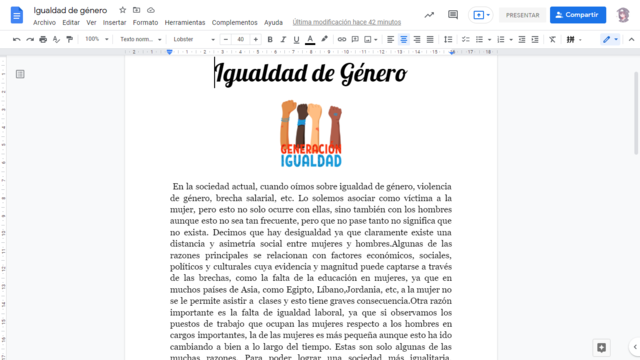Toggle underline formatting

[x=296, y=39]
